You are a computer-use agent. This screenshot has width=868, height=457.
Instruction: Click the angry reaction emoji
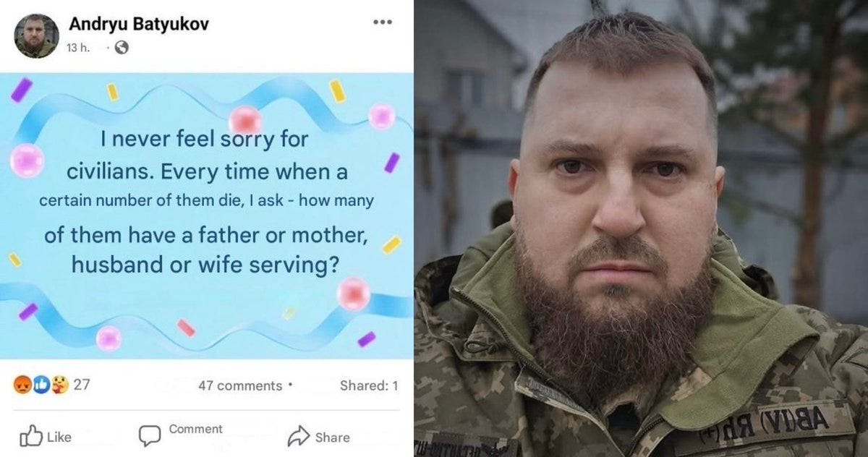[23, 385]
